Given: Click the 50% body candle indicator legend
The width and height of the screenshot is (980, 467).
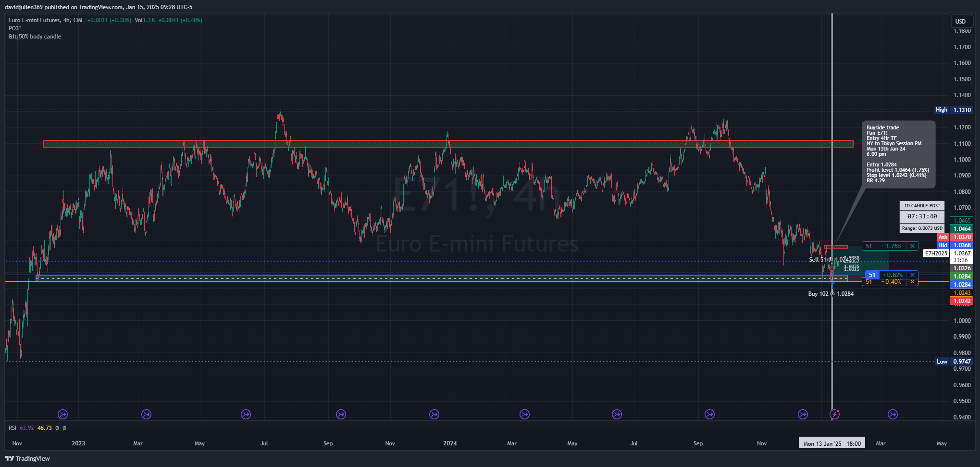Looking at the screenshot, I should [x=35, y=37].
